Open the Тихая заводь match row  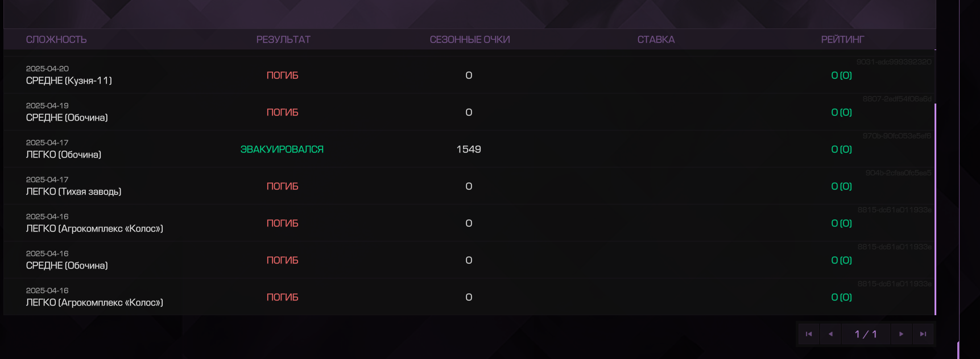click(469, 186)
